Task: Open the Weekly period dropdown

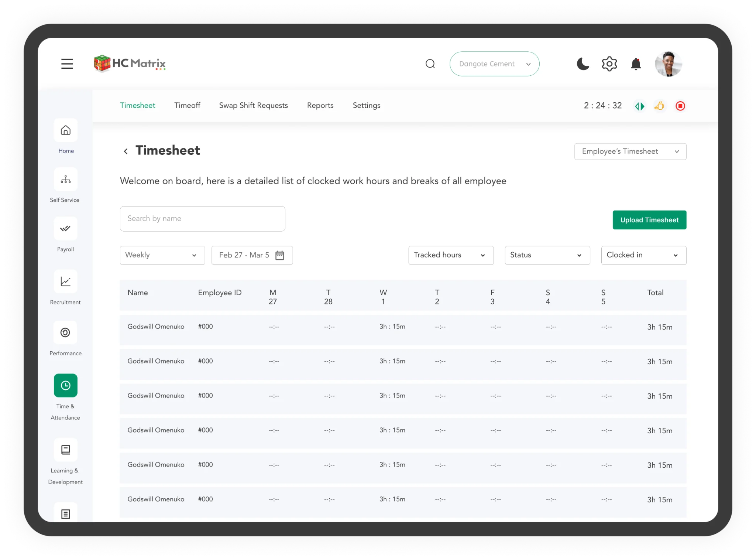Action: click(x=162, y=255)
